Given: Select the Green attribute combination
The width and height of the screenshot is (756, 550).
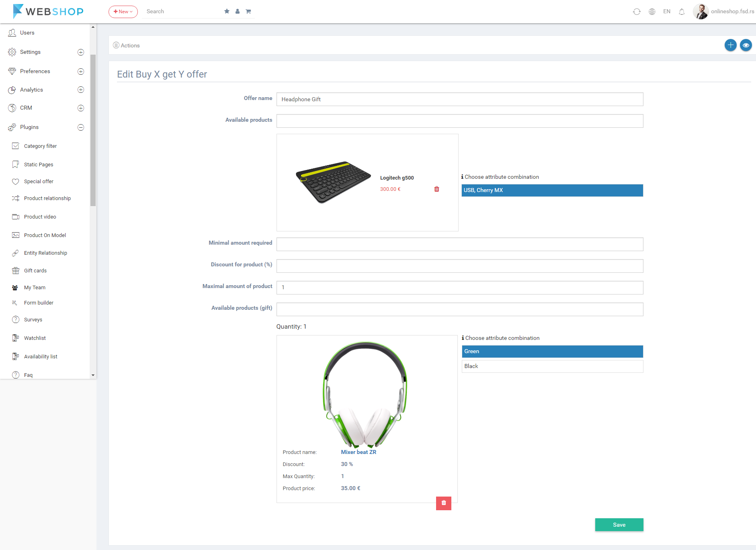Looking at the screenshot, I should [x=552, y=352].
